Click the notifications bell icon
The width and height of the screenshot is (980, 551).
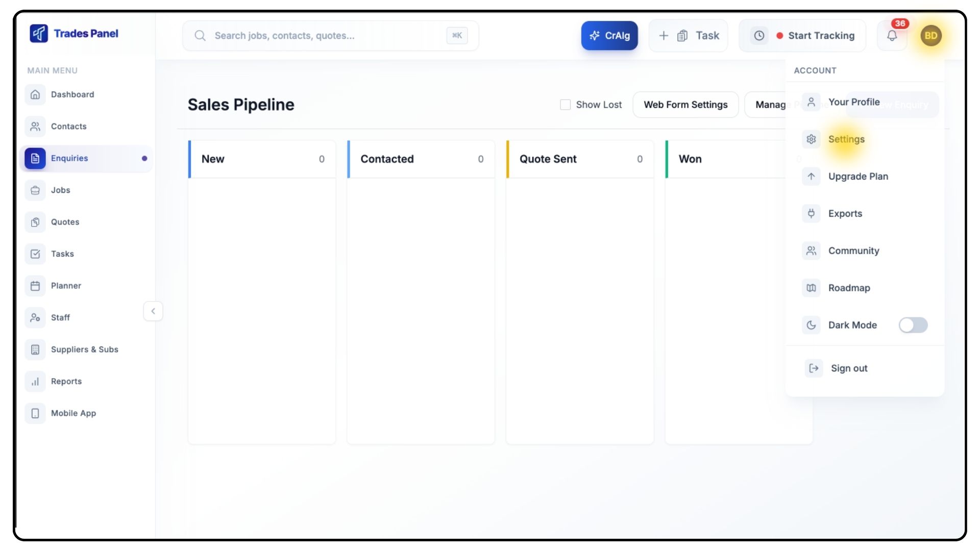click(x=892, y=36)
